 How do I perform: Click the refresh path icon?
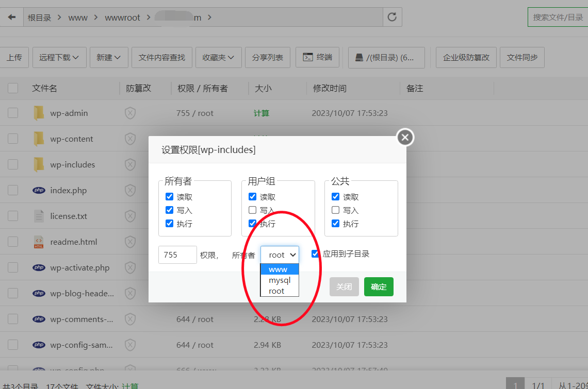coord(392,17)
